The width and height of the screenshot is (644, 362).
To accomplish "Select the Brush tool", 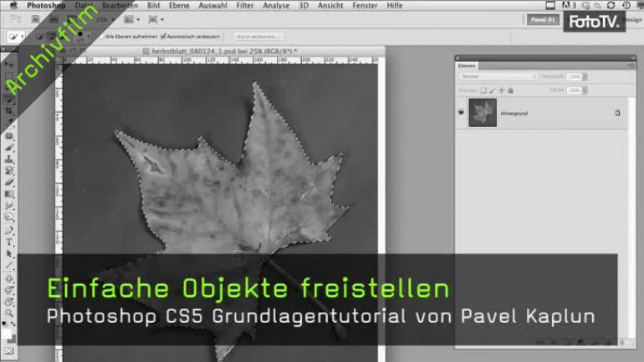I will point(9,147).
